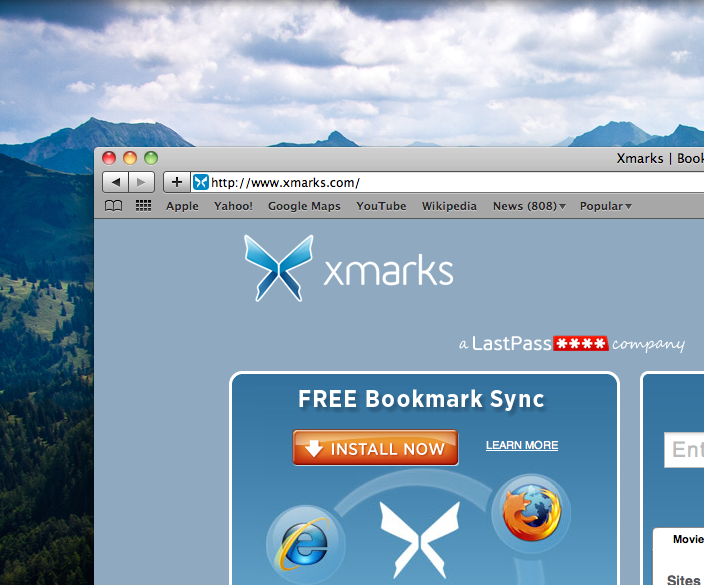
Task: Open the Wikipedia bookmark
Action: pyautogui.click(x=449, y=206)
